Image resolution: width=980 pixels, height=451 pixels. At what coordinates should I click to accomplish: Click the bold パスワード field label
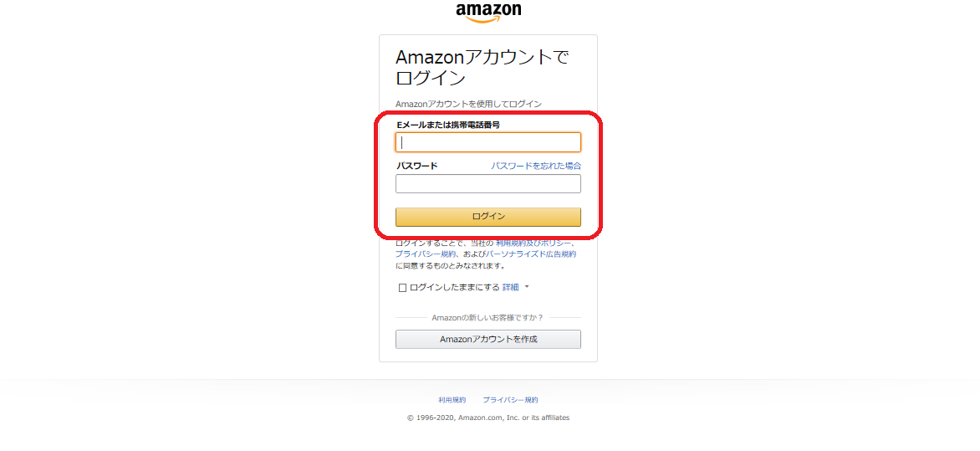(417, 166)
